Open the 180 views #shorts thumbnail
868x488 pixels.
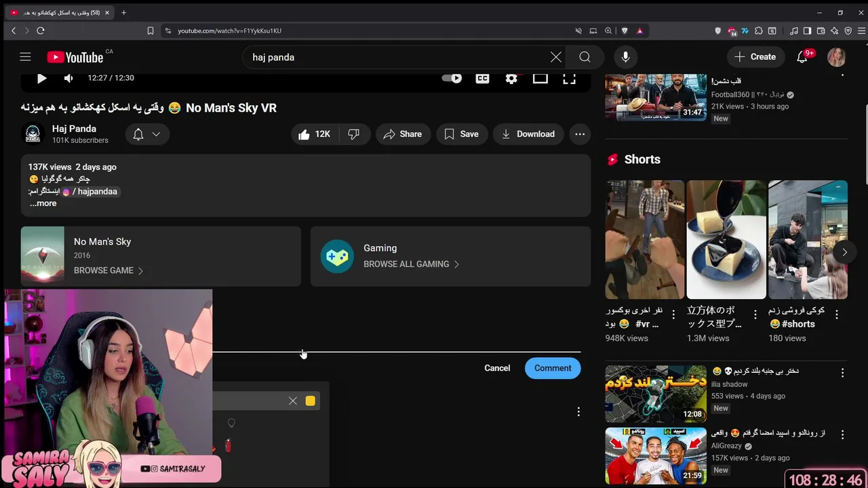coord(808,239)
